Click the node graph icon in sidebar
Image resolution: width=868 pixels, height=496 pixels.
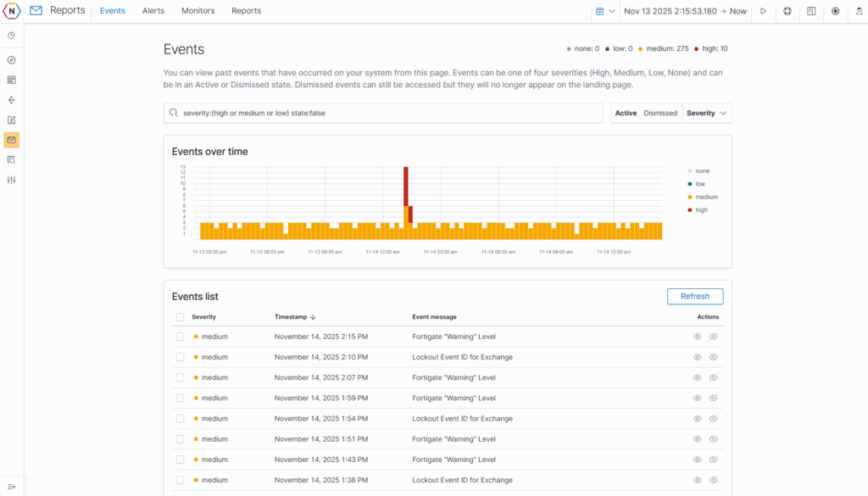(11, 100)
